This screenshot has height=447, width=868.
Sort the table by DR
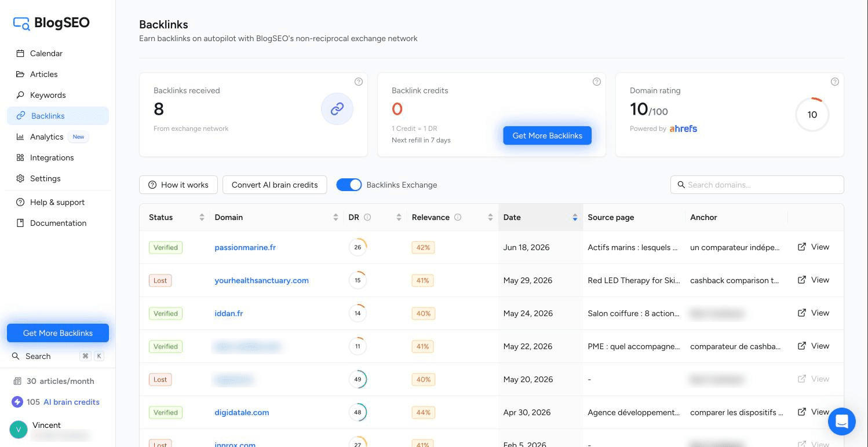coord(399,218)
